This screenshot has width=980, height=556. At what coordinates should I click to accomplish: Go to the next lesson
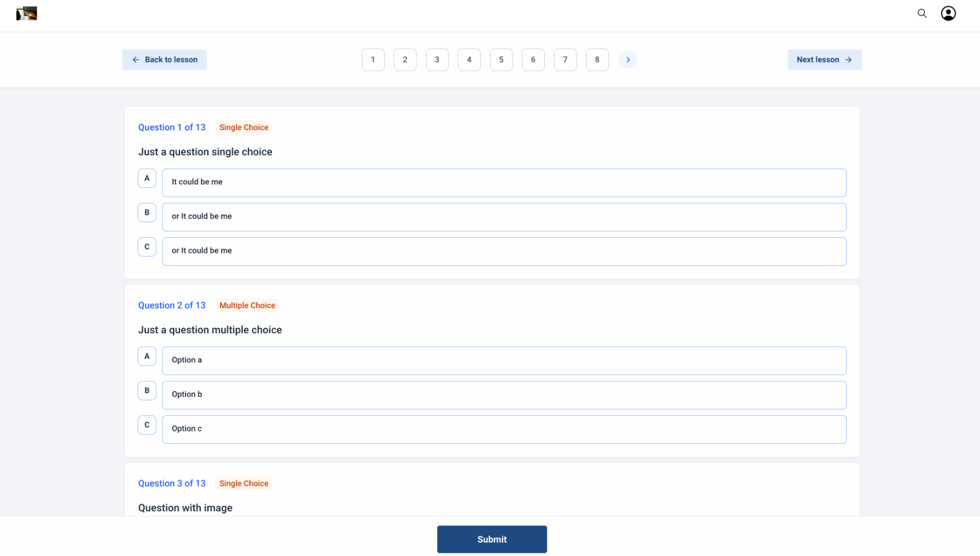[x=824, y=60]
